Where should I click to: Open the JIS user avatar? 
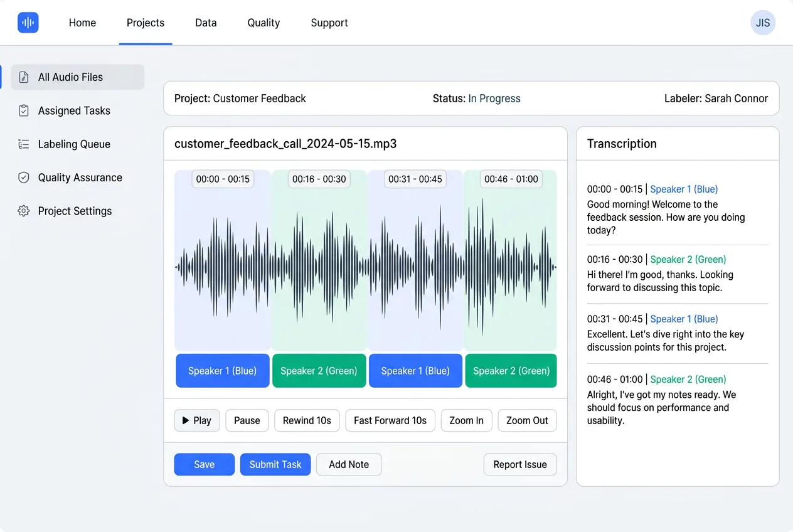762,23
